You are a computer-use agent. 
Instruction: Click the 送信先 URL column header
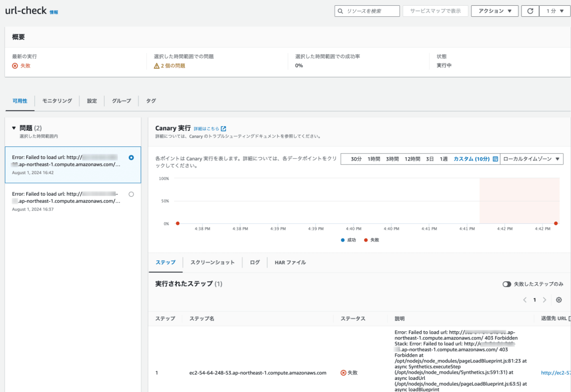tap(554, 318)
